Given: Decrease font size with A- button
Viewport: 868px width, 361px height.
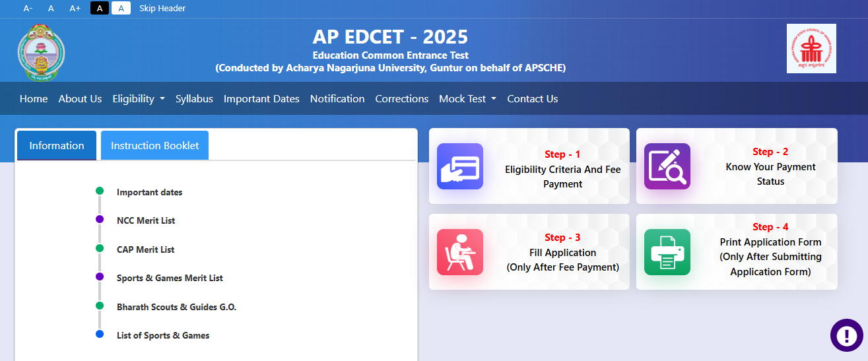Looking at the screenshot, I should tap(28, 9).
